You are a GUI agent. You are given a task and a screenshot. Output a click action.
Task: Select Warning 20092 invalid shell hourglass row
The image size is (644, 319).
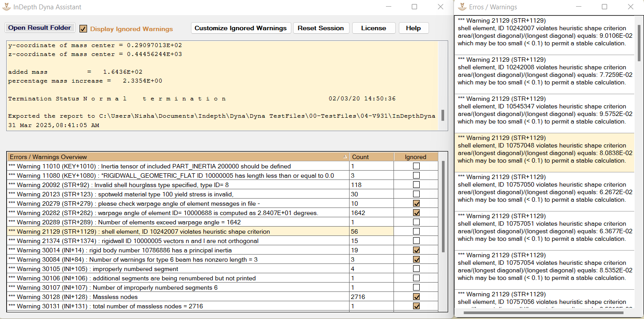(x=223, y=185)
